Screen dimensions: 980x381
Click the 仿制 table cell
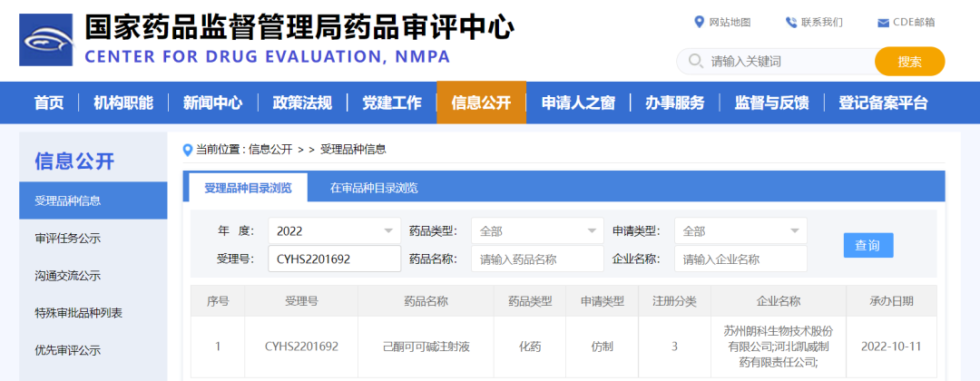(x=602, y=346)
